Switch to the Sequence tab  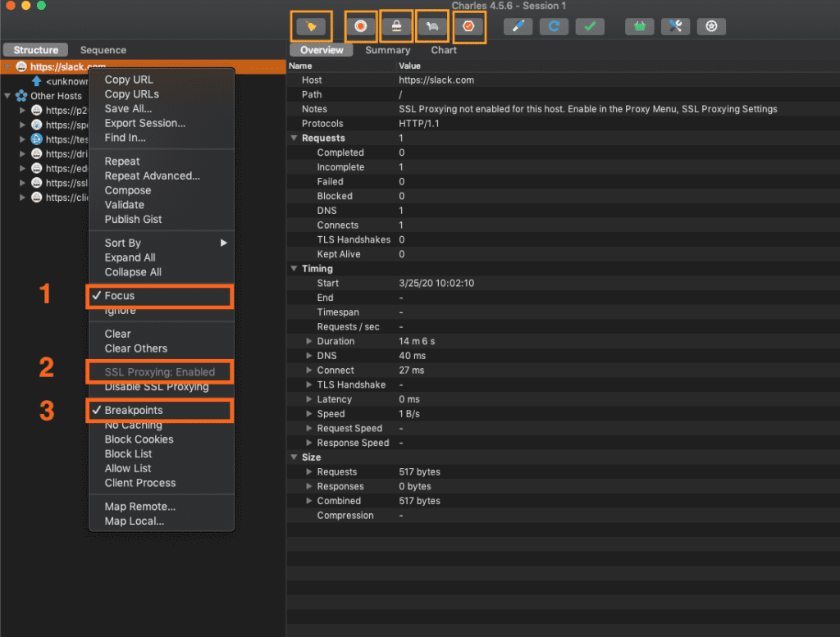tap(103, 50)
